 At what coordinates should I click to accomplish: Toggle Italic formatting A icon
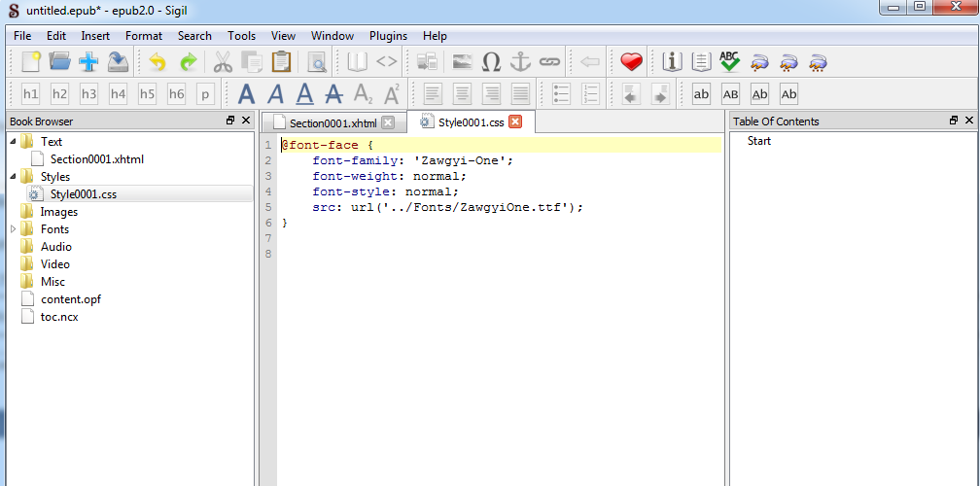[x=276, y=94]
